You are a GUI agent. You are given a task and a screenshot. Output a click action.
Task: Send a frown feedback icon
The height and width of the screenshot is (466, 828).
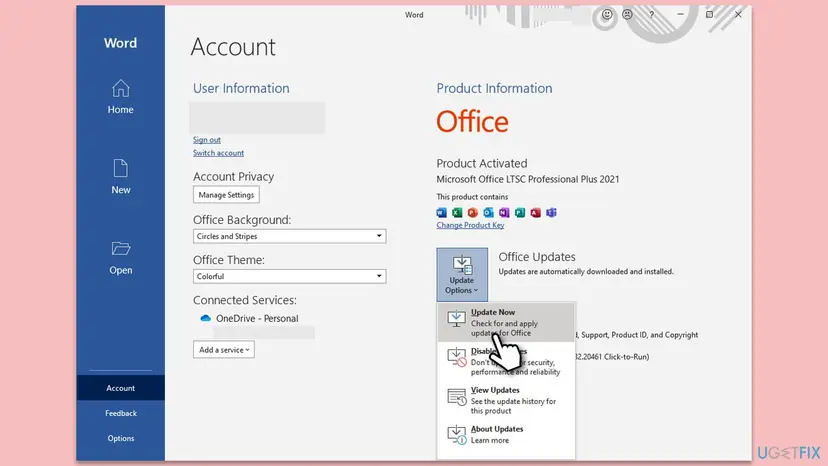(627, 14)
